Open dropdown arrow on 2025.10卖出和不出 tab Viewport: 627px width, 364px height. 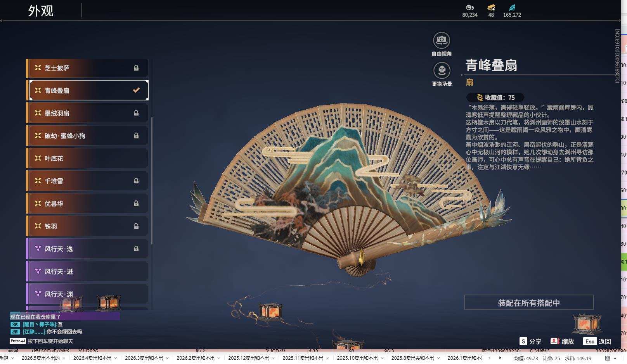point(382,358)
